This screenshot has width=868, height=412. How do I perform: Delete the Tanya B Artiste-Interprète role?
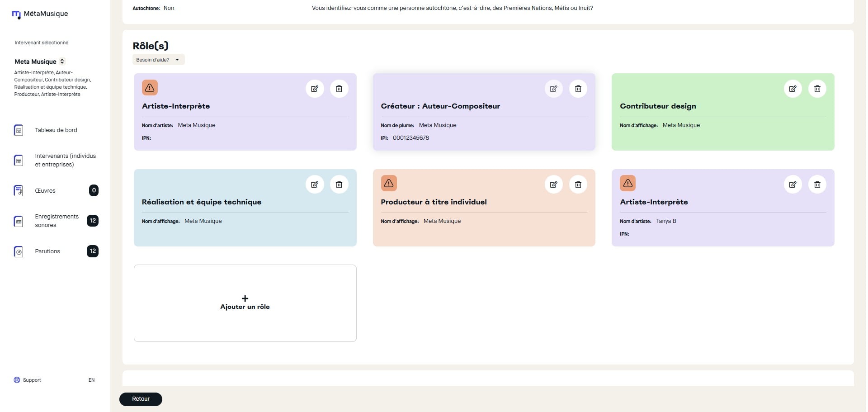click(x=817, y=185)
